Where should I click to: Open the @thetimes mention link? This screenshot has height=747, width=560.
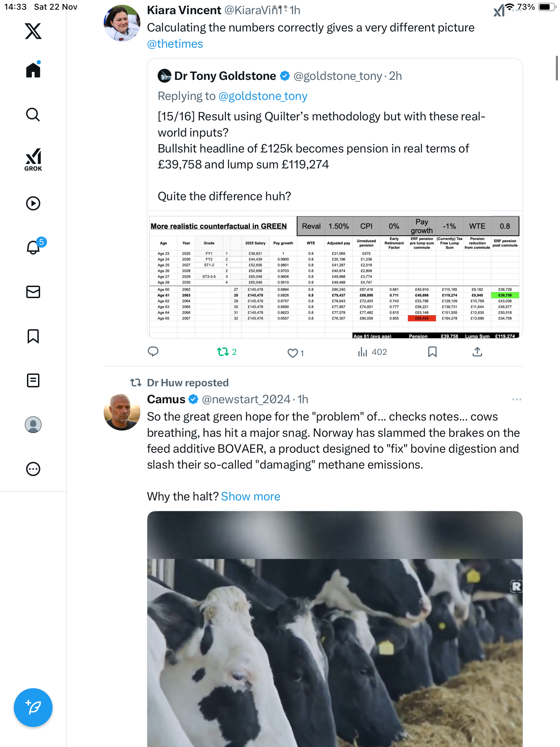[175, 44]
